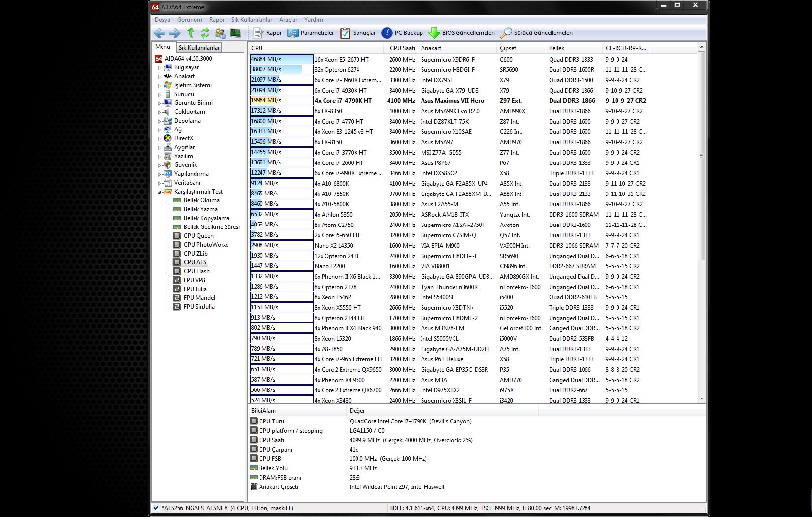Select Bellek Gecikme Süresi benchmark
Viewport: 812px width, 517px height.
pos(212,227)
